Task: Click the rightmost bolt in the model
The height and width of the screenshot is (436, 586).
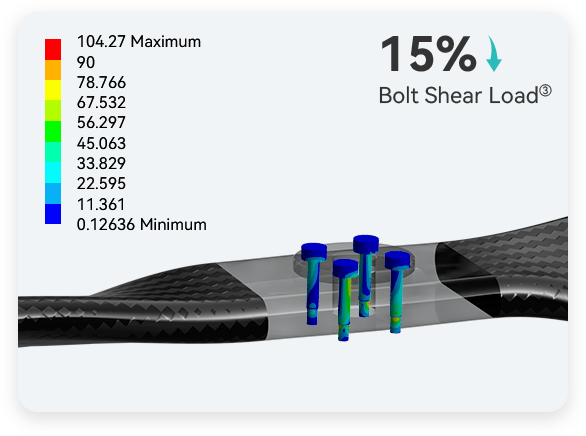Action: pos(397,291)
